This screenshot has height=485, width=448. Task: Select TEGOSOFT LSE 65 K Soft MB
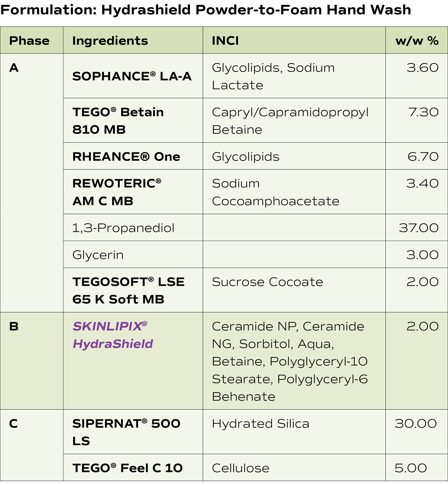click(128, 290)
